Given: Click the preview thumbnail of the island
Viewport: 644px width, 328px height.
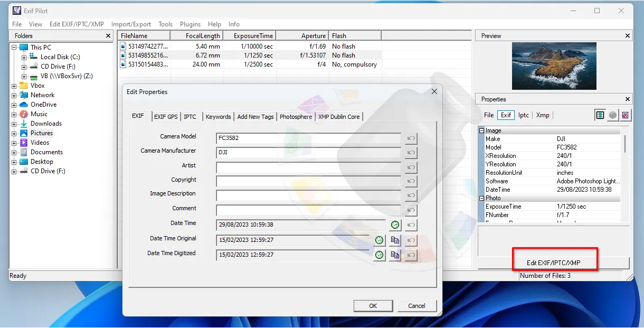Looking at the screenshot, I should [554, 66].
